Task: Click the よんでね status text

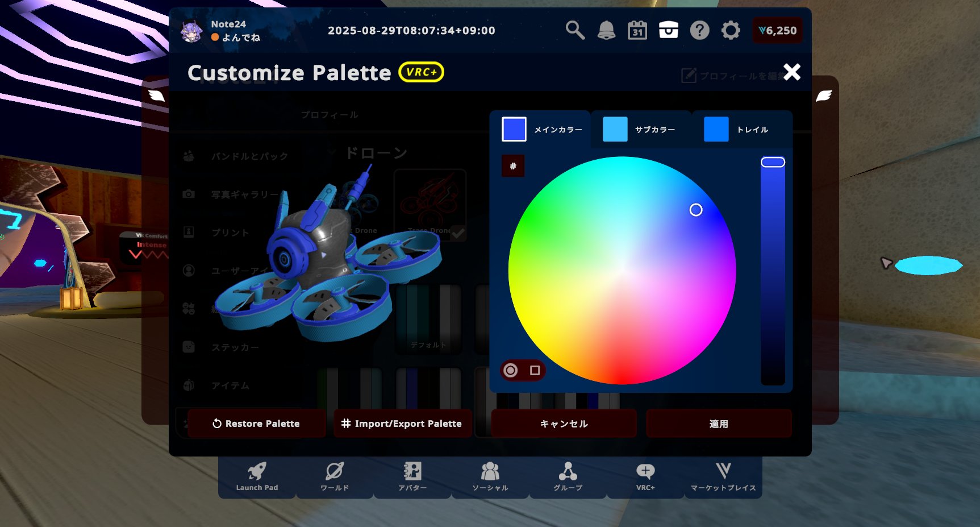Action: (241, 38)
